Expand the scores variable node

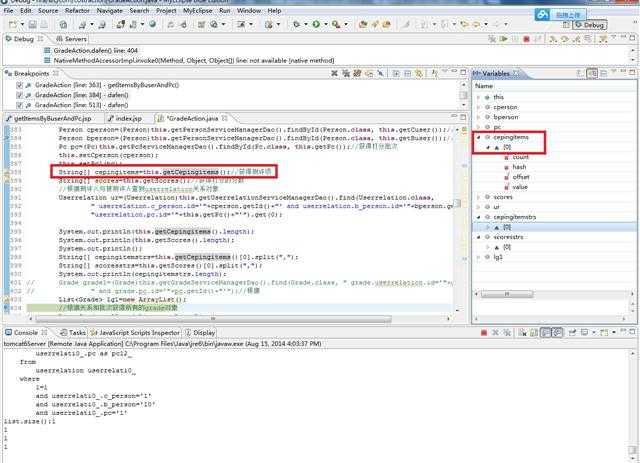pos(479,197)
